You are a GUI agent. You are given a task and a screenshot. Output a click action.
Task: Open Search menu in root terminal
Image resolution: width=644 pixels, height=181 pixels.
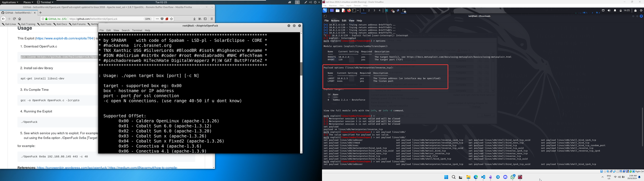pyautogui.click(x=125, y=31)
